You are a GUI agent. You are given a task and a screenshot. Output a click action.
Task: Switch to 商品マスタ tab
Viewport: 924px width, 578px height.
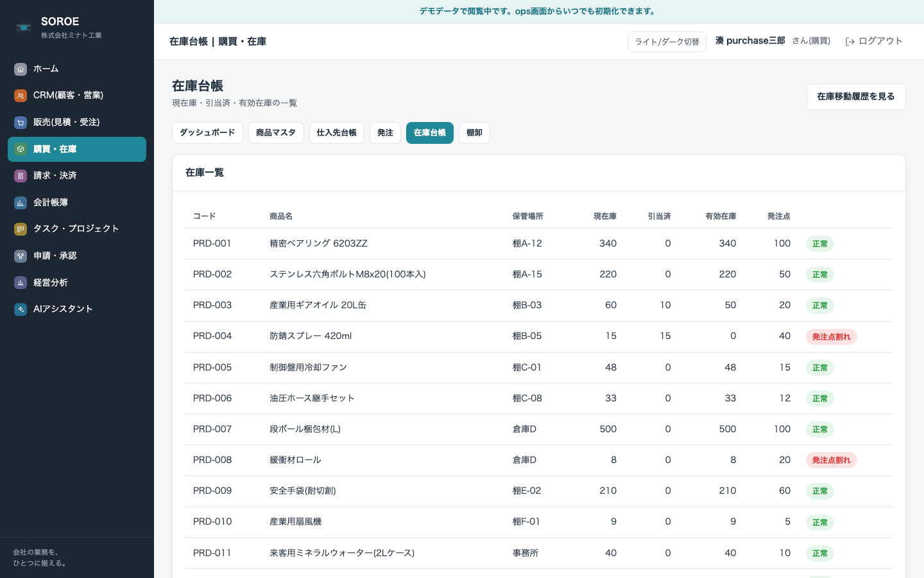point(276,133)
